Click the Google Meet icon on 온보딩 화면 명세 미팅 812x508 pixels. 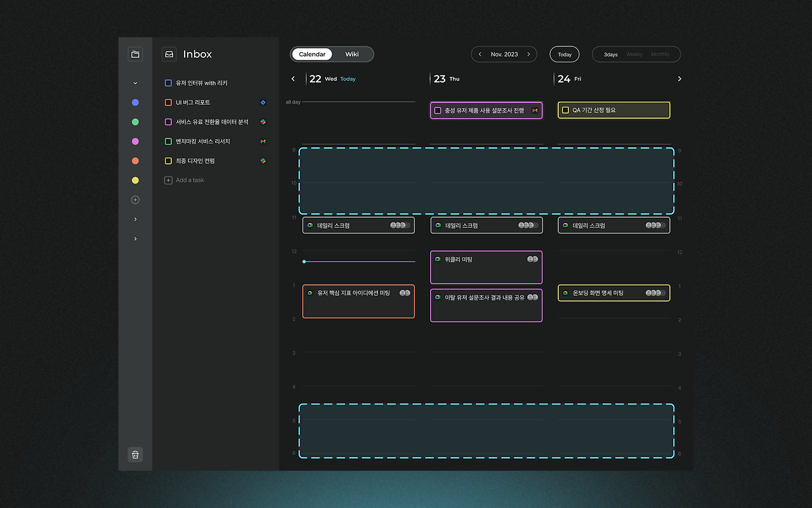pos(565,293)
